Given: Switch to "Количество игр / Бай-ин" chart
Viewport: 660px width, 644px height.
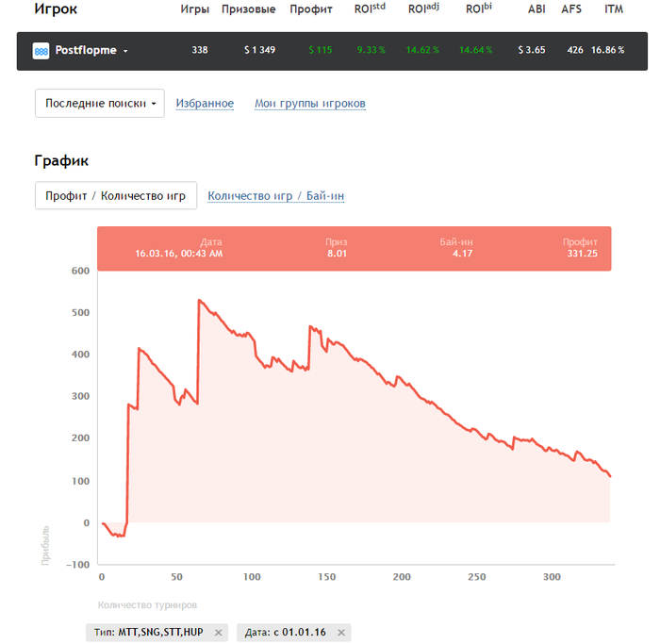Looking at the screenshot, I should [x=277, y=196].
